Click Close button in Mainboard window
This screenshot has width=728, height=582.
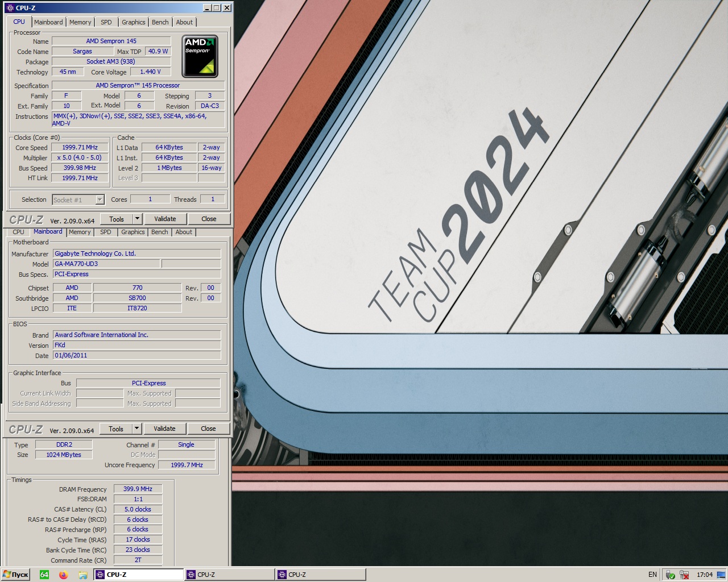pyautogui.click(x=208, y=429)
